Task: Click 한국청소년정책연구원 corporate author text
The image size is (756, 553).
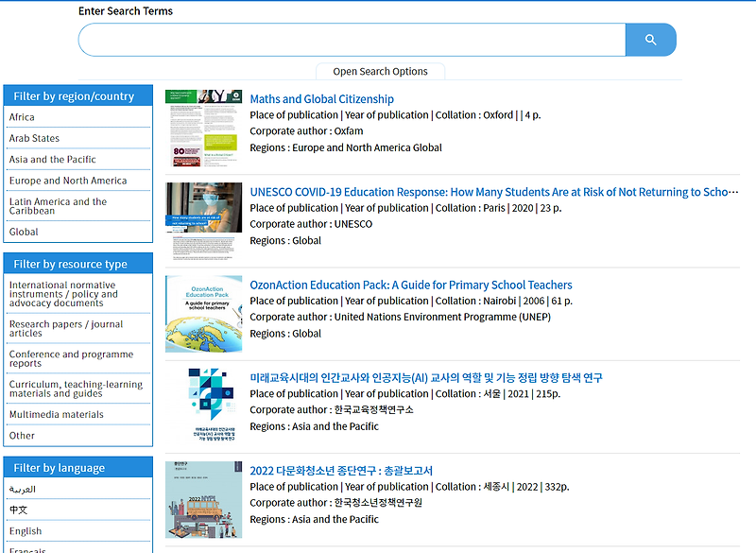Action: tap(378, 503)
